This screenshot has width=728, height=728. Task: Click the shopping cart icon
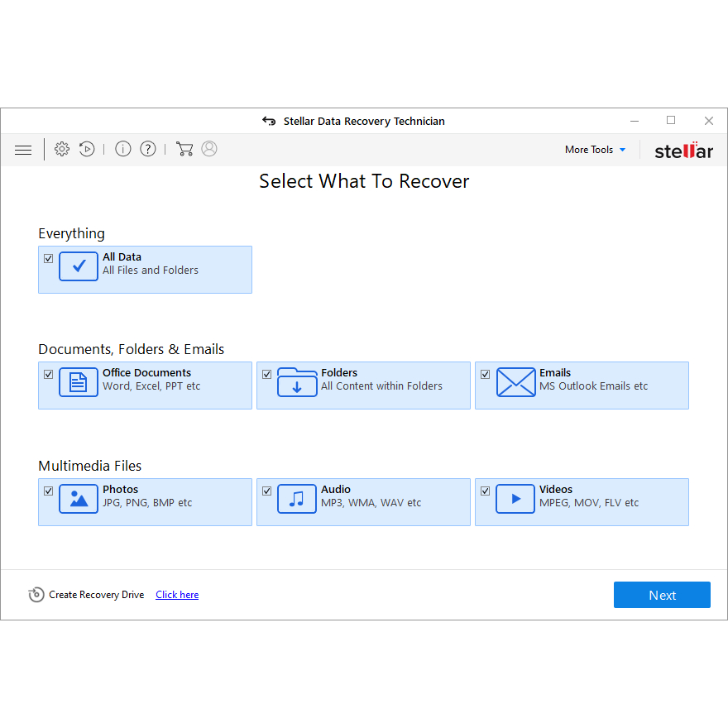pyautogui.click(x=184, y=149)
